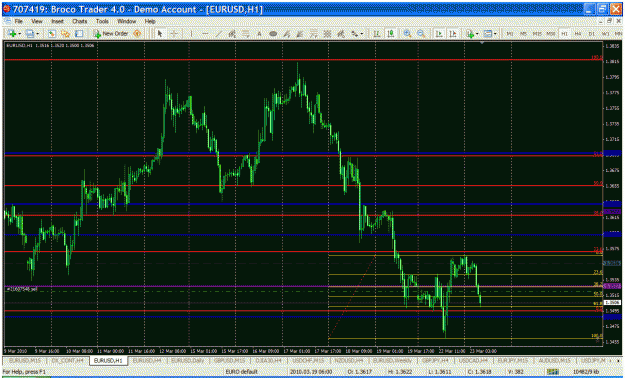625x378 pixels.
Task: Click the New Order button
Action: pyautogui.click(x=110, y=34)
